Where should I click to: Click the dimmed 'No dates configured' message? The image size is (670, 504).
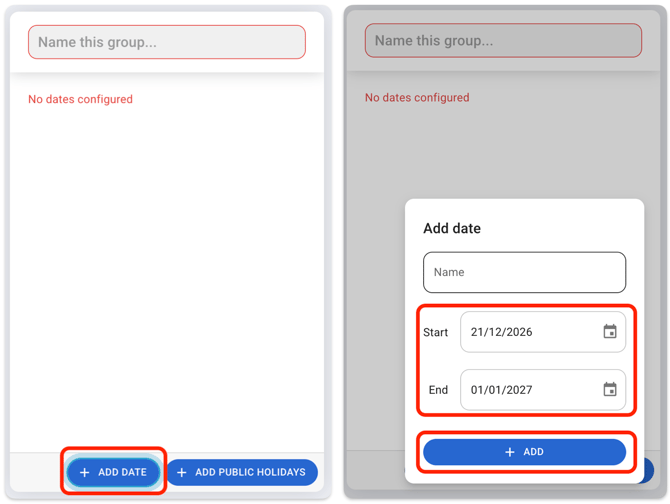(417, 98)
